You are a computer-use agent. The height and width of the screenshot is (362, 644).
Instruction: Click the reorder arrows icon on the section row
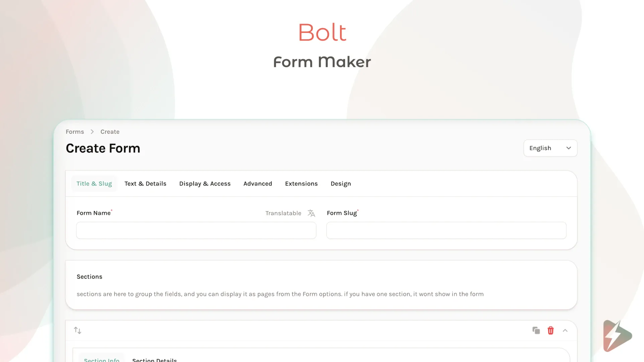77,330
